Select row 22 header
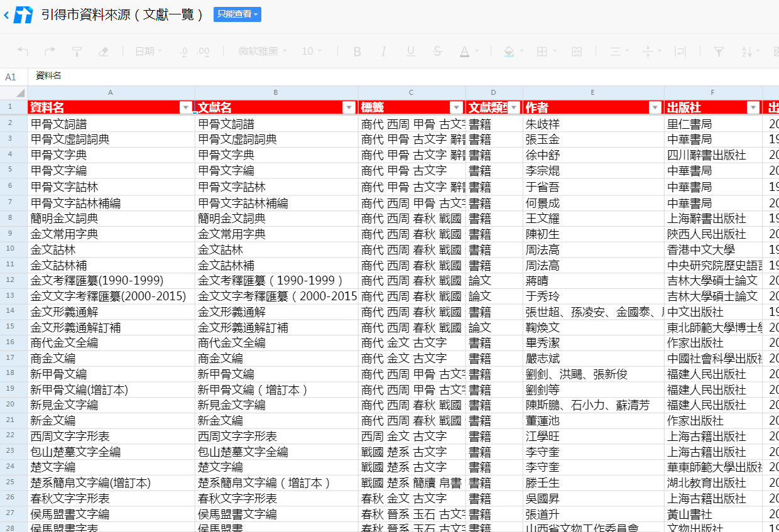 tap(14, 435)
